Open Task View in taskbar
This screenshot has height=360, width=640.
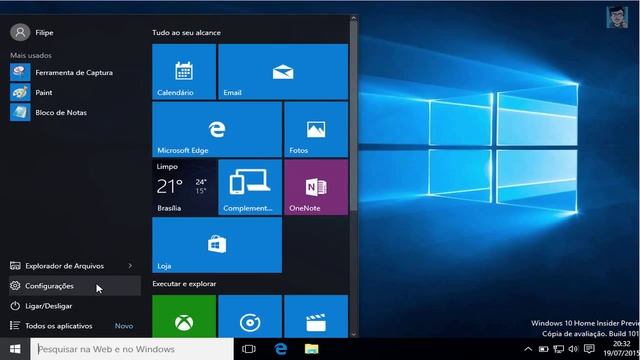[249, 349]
